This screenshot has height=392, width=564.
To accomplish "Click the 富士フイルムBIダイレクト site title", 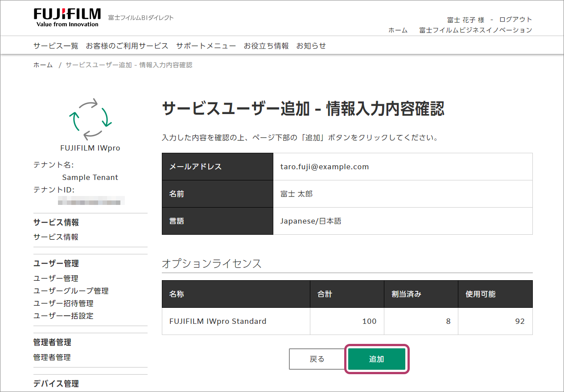I will point(141,18).
